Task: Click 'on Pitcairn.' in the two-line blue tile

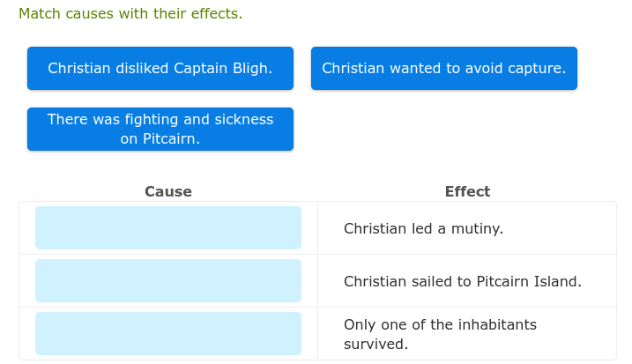Action: (160, 138)
